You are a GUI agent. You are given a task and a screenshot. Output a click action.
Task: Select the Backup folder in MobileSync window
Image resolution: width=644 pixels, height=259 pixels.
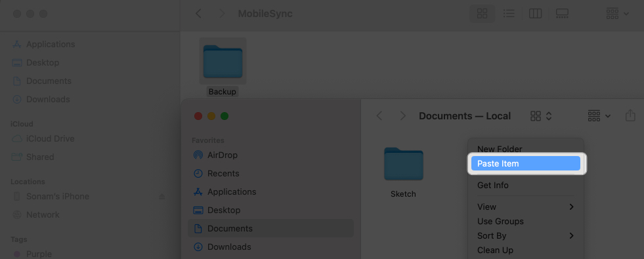tap(223, 62)
